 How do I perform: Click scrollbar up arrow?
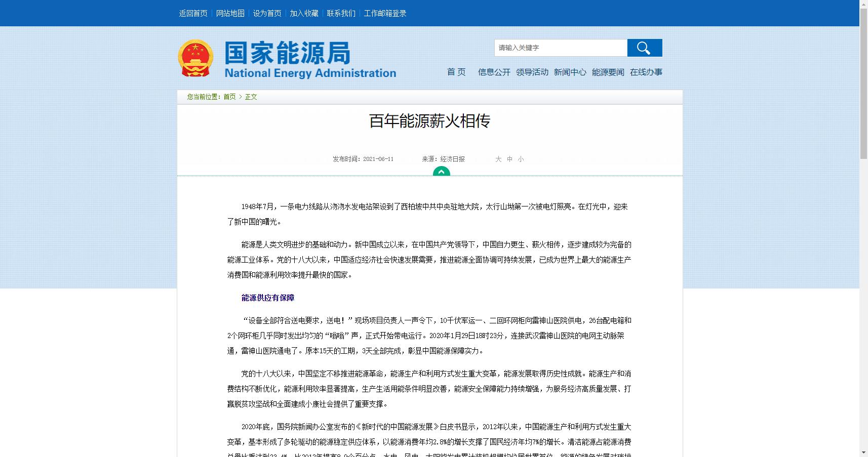click(863, 5)
